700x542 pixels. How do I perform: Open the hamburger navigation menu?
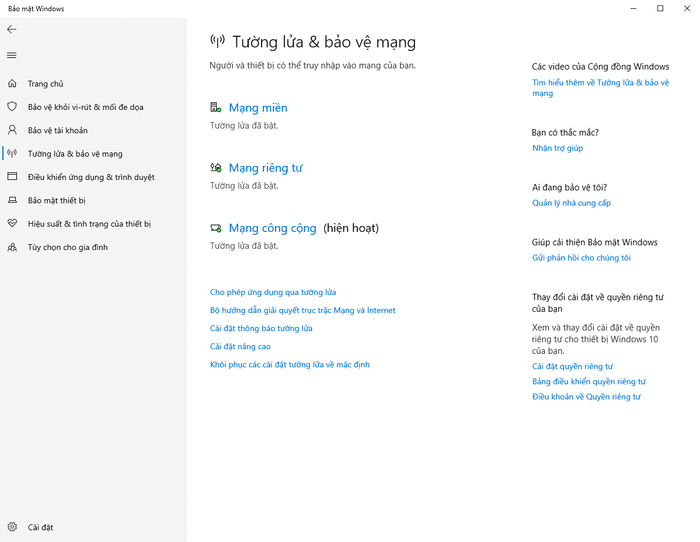coord(12,55)
